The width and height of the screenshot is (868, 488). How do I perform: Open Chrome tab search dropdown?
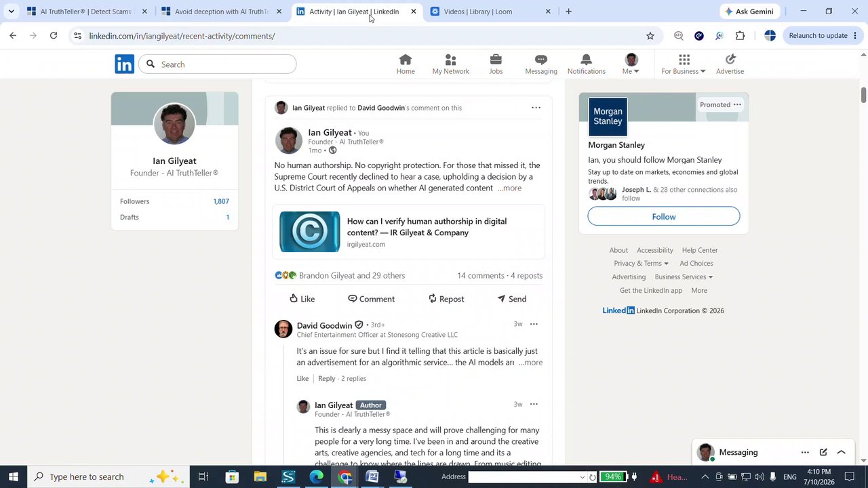coord(11,12)
